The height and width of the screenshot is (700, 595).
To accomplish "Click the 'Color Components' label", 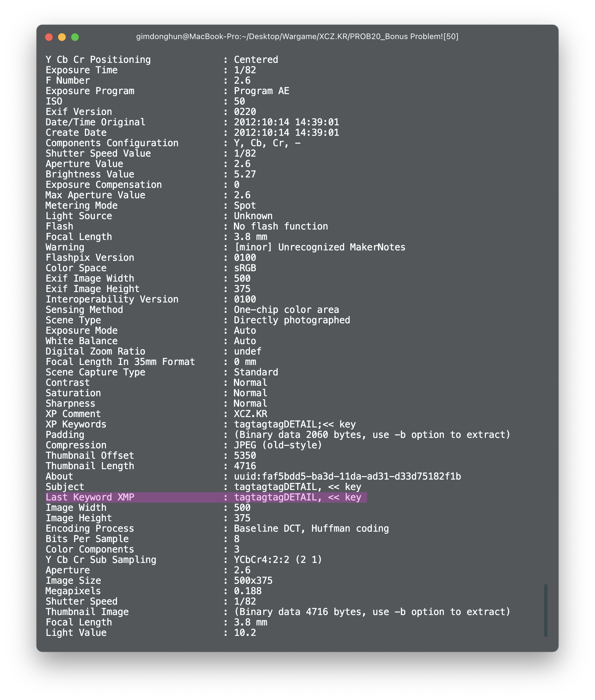I will click(x=90, y=549).
